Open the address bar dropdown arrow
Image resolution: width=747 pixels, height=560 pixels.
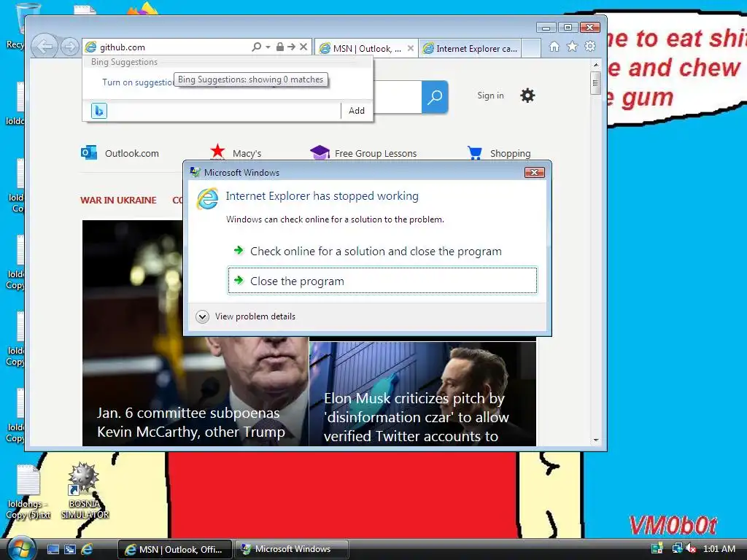268,47
